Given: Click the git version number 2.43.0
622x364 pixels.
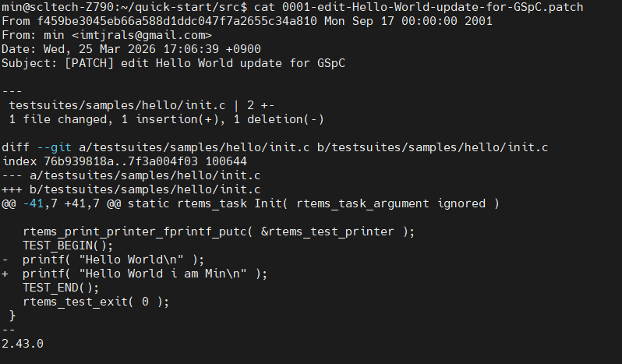Looking at the screenshot, I should [x=23, y=344].
